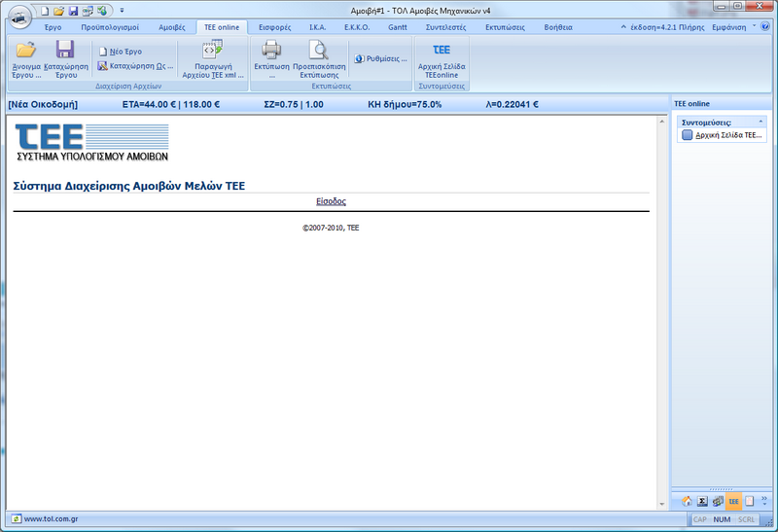
Task: Open Αρχική Σελίδα TEEonline ribbon shortcut
Action: pyautogui.click(x=441, y=51)
